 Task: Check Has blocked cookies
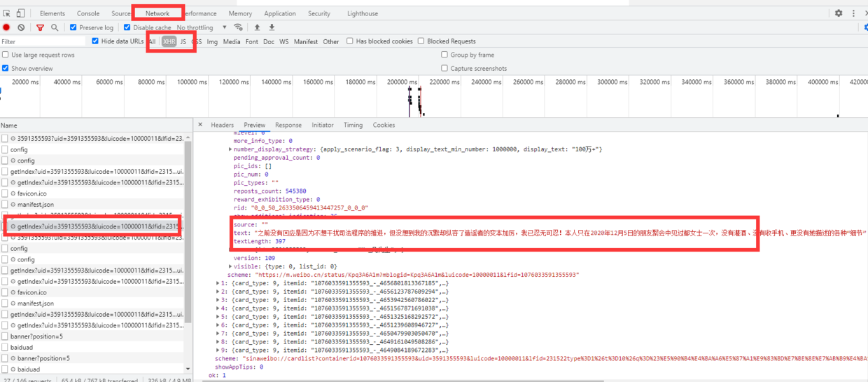(350, 41)
